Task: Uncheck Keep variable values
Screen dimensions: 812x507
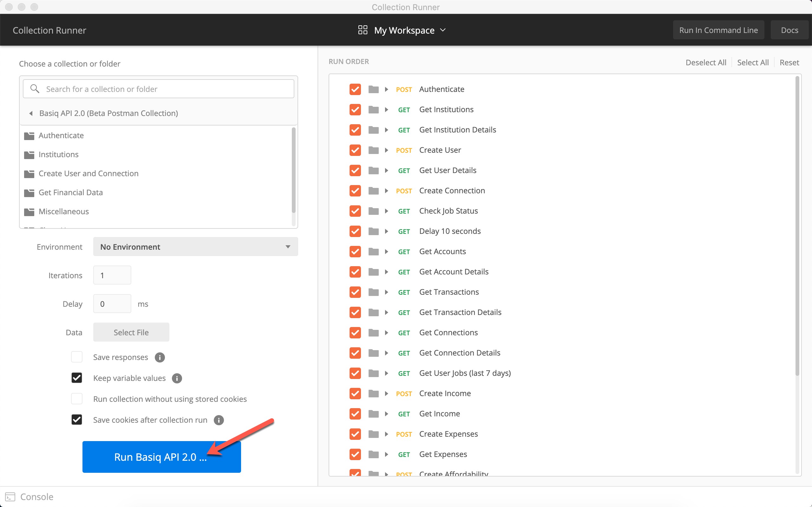Action: click(77, 378)
